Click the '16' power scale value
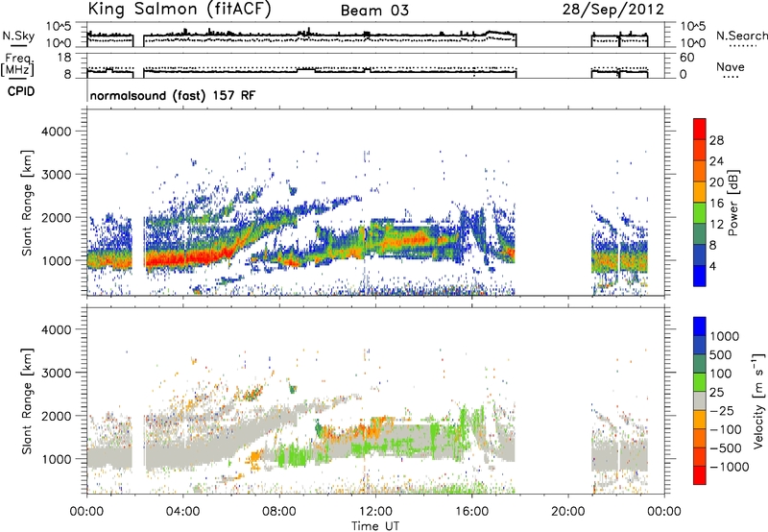Screen dimensions: 768x532 716,204
